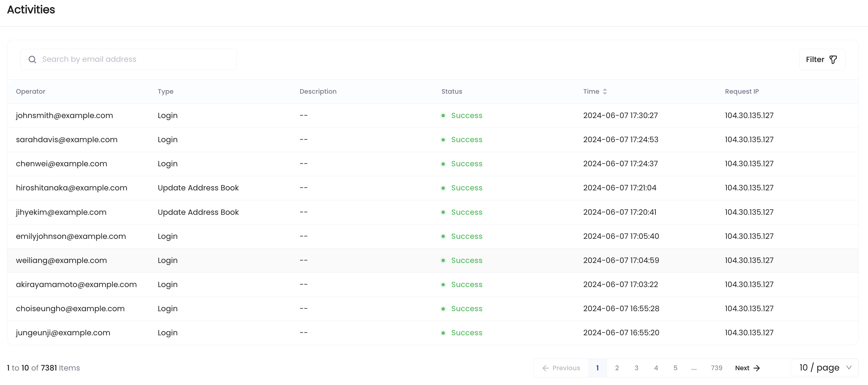
Task: Click time 2024-06-07 16:55:20
Action: pyautogui.click(x=621, y=333)
